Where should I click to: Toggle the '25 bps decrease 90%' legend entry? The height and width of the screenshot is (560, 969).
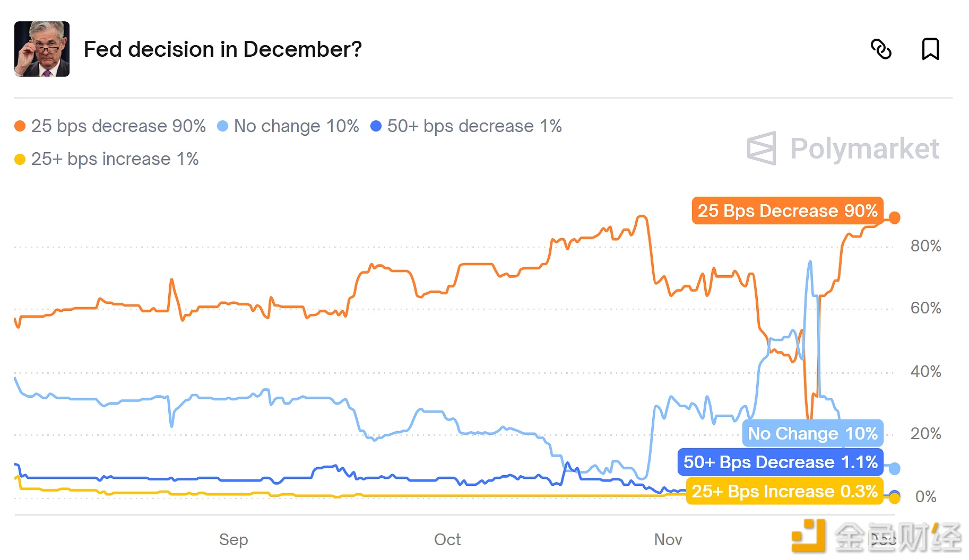click(x=118, y=126)
